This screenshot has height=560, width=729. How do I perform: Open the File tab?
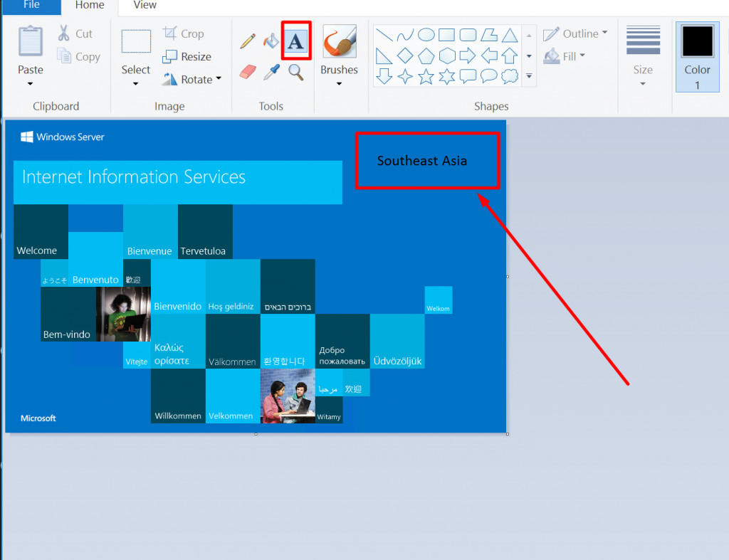tap(31, 6)
